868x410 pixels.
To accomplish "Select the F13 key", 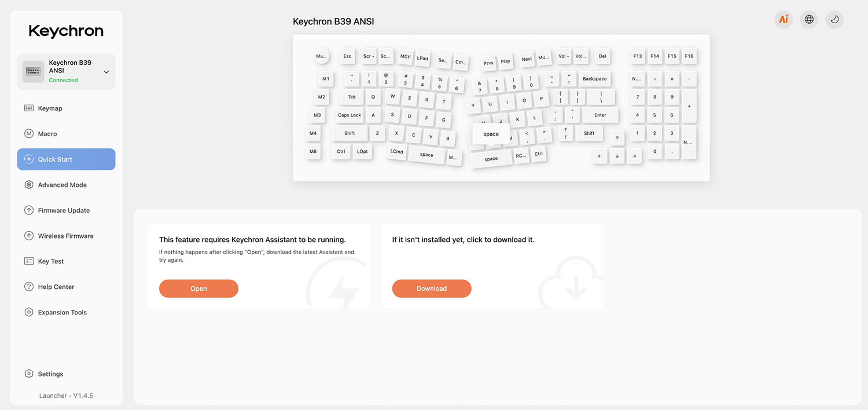I will point(638,56).
